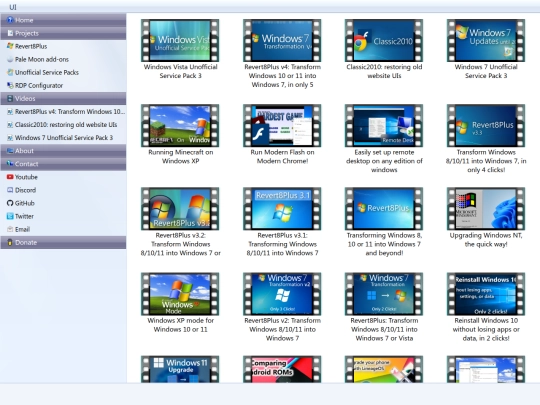Click the Projects section icon
The width and height of the screenshot is (540, 405).
(x=10, y=33)
